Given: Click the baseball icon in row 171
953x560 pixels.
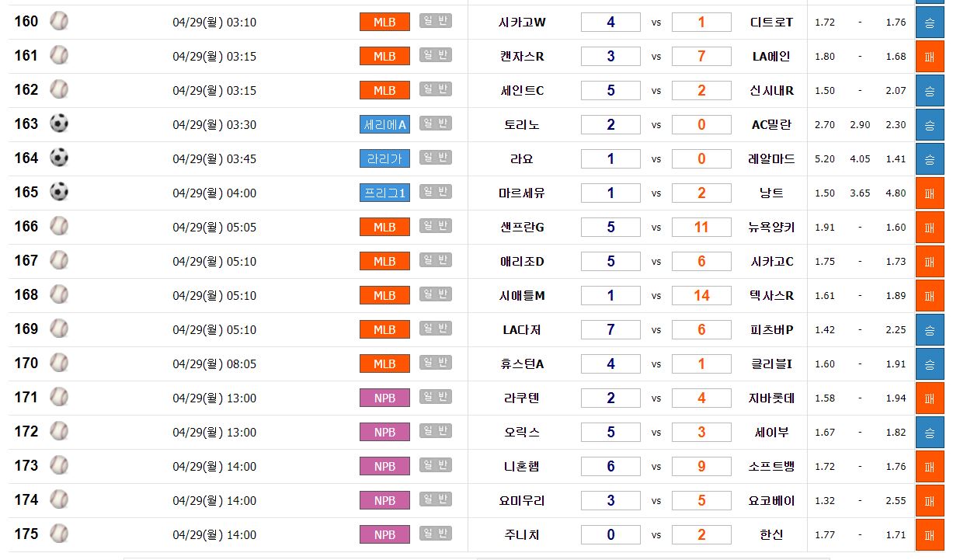Looking at the screenshot, I should (59, 398).
